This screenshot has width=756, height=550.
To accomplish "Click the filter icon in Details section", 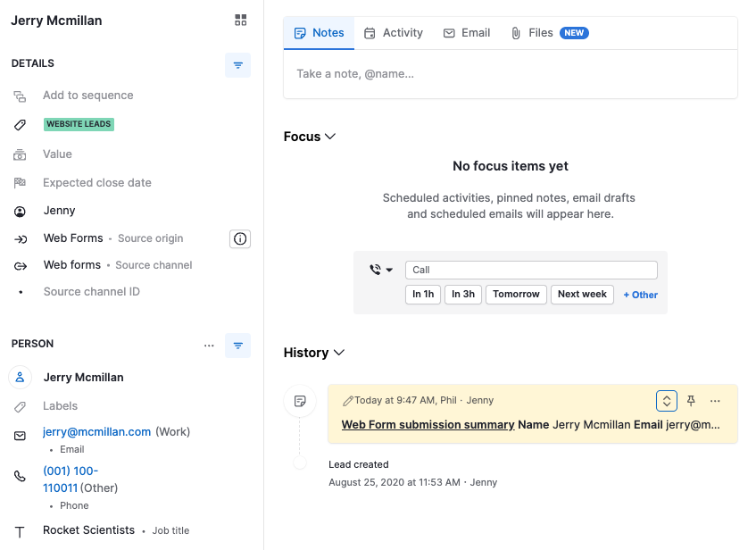I will (237, 65).
